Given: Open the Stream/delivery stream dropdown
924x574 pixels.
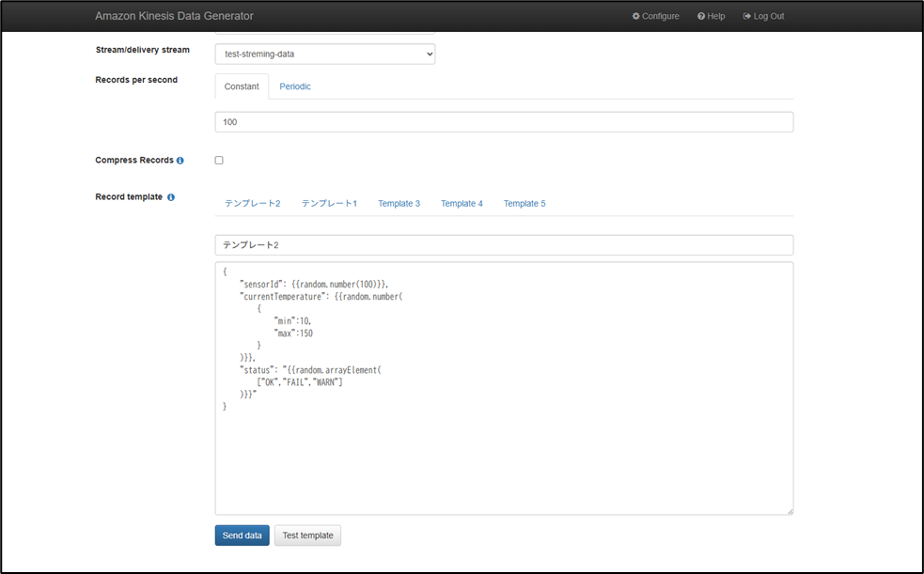Looking at the screenshot, I should point(325,54).
